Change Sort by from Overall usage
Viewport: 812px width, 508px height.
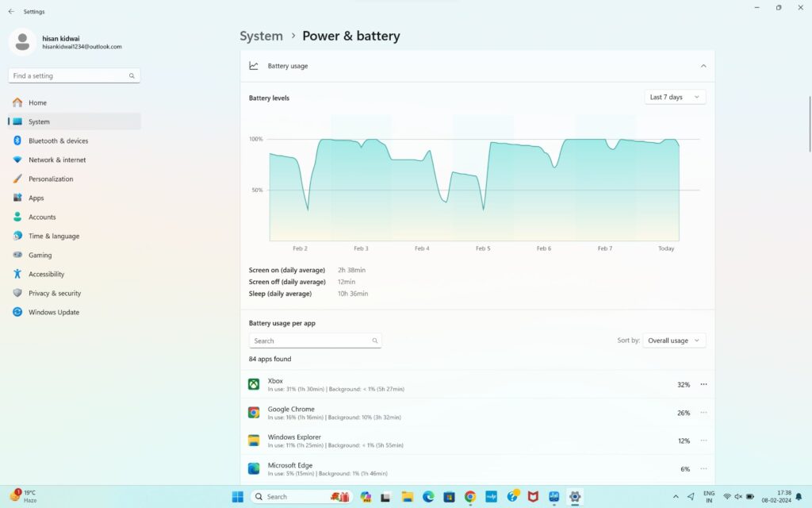point(673,340)
